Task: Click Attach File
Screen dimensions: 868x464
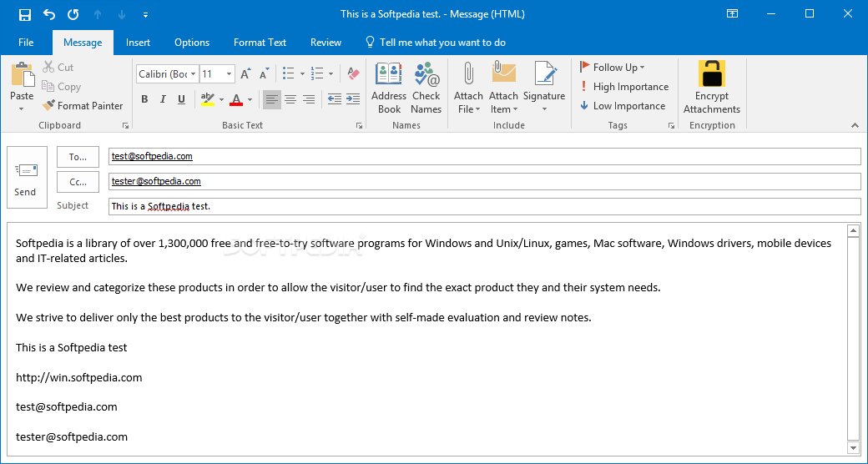Action: [468, 88]
